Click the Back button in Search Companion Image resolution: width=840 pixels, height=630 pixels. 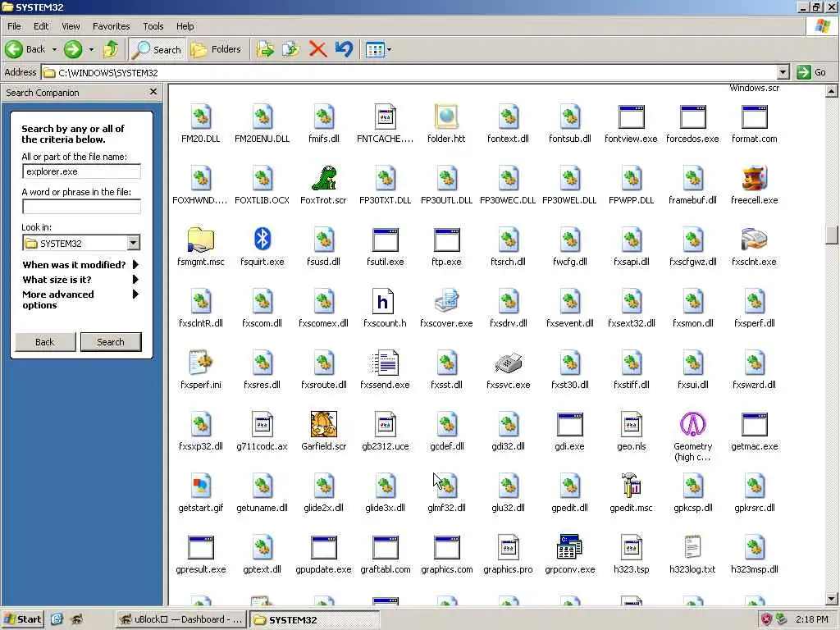pyautogui.click(x=45, y=342)
